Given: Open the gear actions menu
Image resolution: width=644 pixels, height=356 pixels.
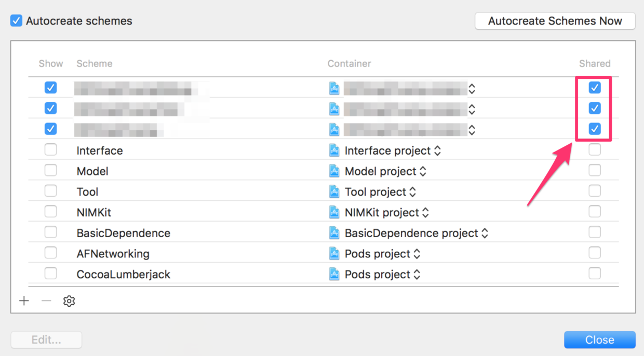Looking at the screenshot, I should 69,301.
